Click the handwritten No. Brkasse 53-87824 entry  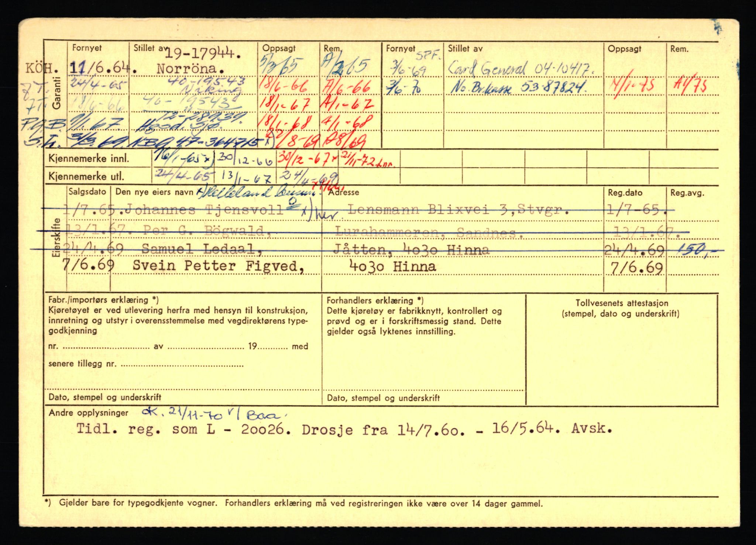point(519,88)
